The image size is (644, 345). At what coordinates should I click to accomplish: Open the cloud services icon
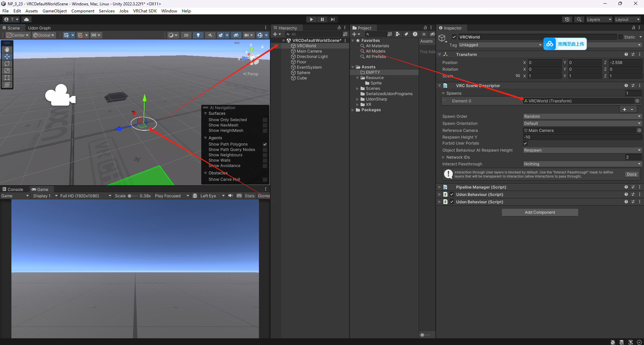(x=26, y=19)
